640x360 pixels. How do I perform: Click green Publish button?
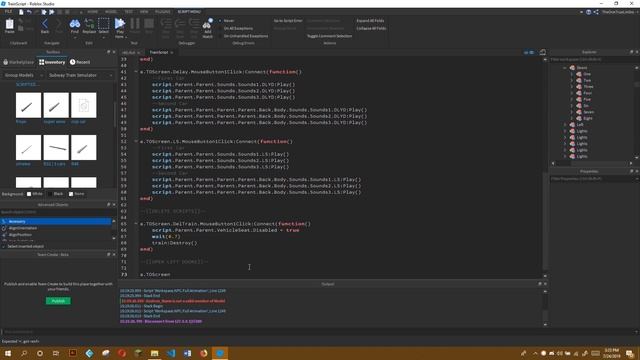[x=58, y=301]
